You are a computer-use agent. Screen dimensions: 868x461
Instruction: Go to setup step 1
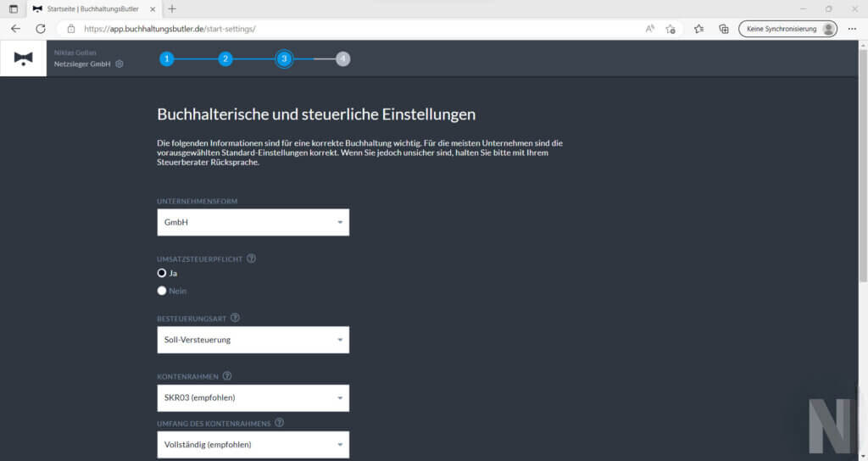click(167, 58)
